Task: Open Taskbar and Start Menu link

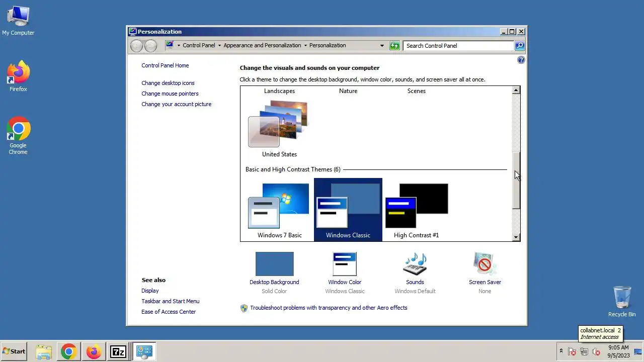Action: (170, 301)
